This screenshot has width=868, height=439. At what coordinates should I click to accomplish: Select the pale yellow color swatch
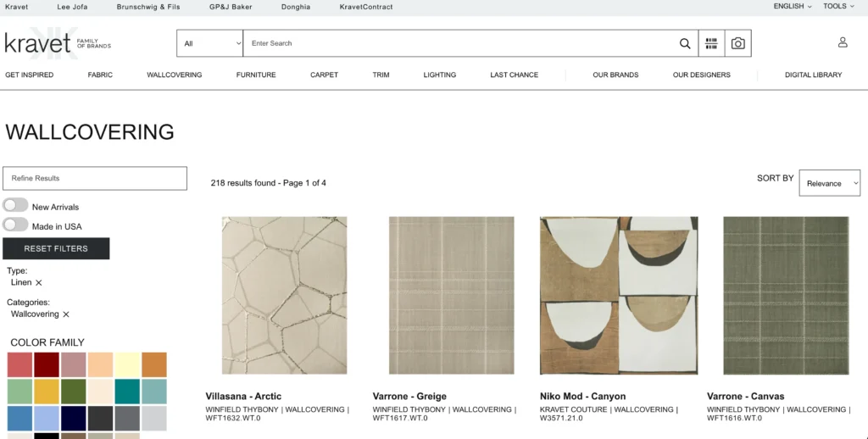tap(127, 364)
